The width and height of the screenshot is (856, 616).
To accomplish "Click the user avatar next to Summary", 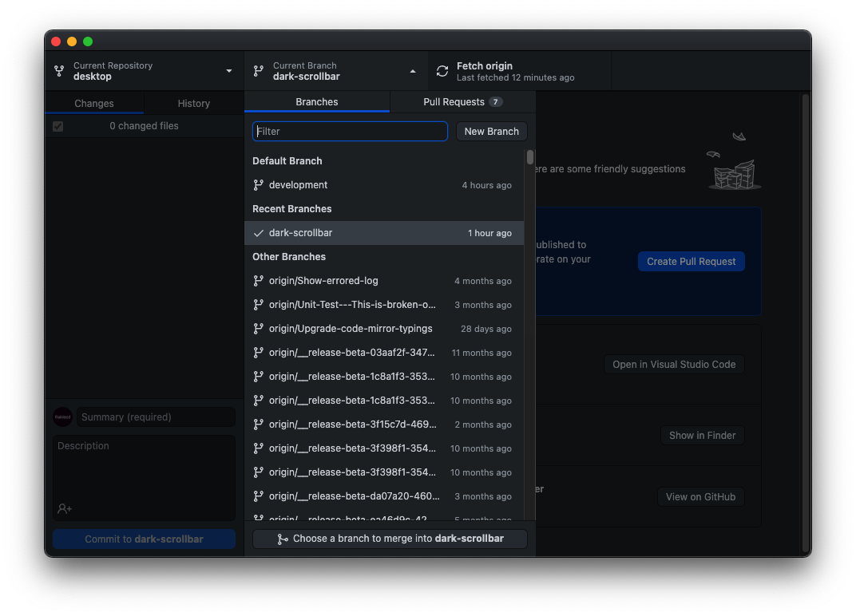I will 63,417.
